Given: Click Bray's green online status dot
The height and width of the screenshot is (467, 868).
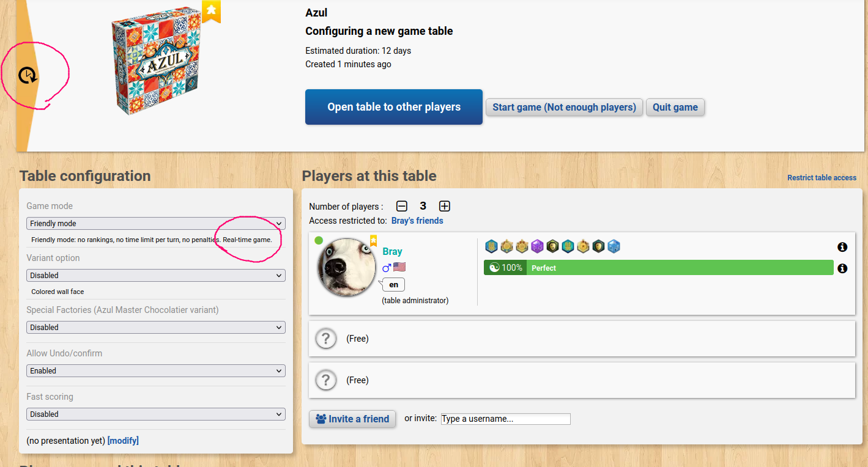Looking at the screenshot, I should point(319,240).
